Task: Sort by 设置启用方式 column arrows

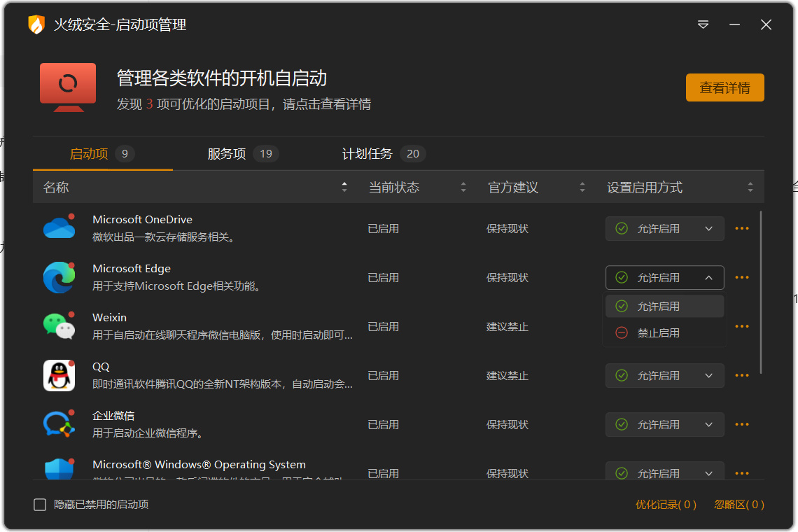Action: click(750, 188)
